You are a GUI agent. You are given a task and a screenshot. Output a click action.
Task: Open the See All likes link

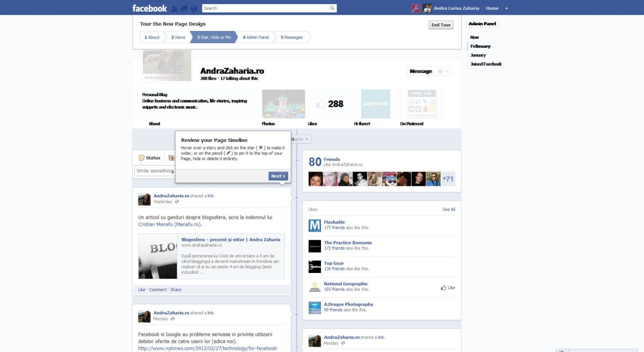[449, 210]
